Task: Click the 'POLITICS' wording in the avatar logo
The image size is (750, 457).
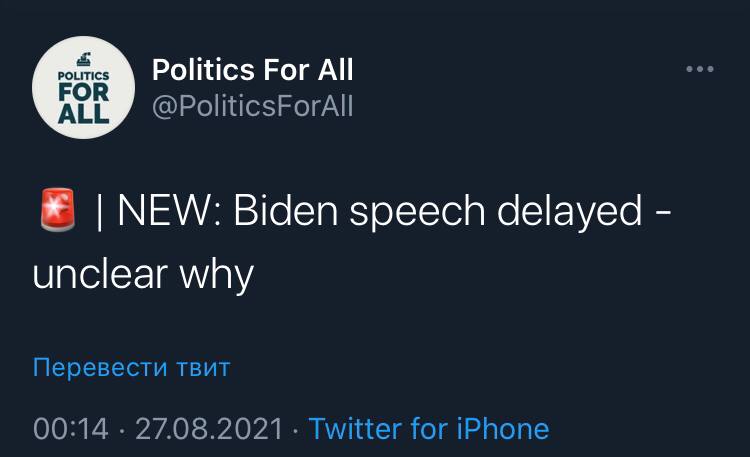Action: 84,72
